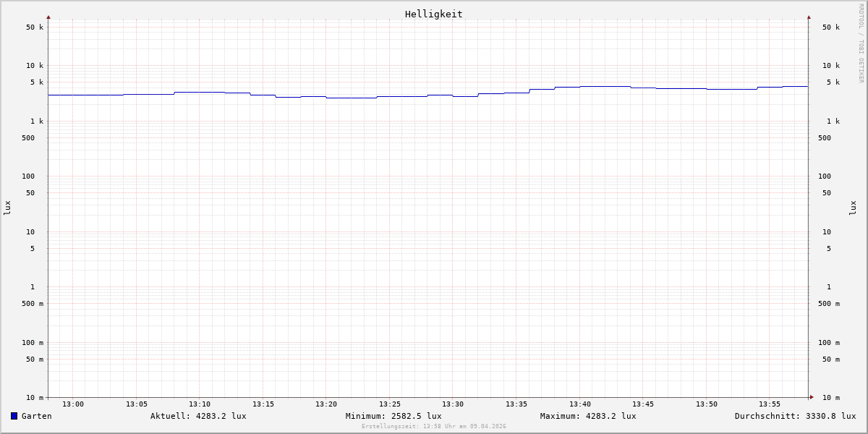Click the 13:45 time axis label
Viewport: 868px width, 434px height.
tap(643, 404)
